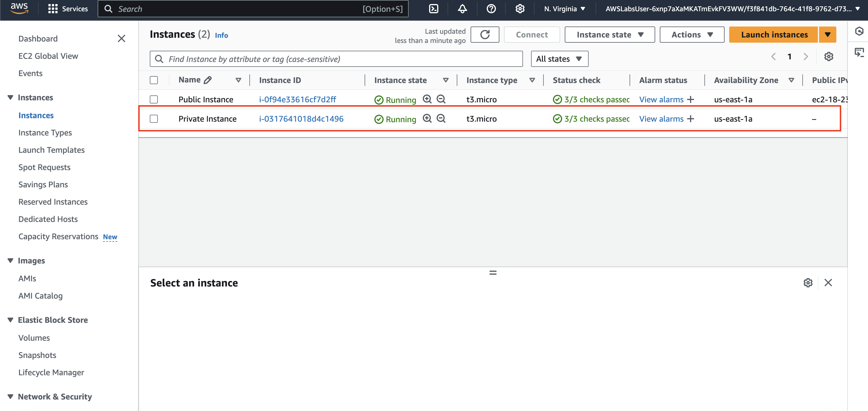This screenshot has height=411, width=868.
Task: Open the CloudShell terminal icon
Action: [433, 9]
